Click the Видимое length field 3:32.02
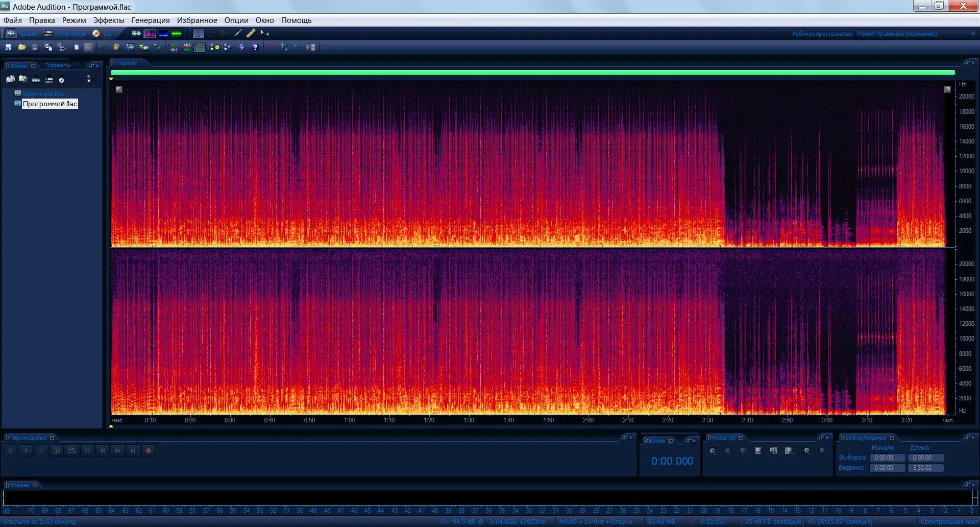This screenshot has width=980, height=527. tap(925, 468)
